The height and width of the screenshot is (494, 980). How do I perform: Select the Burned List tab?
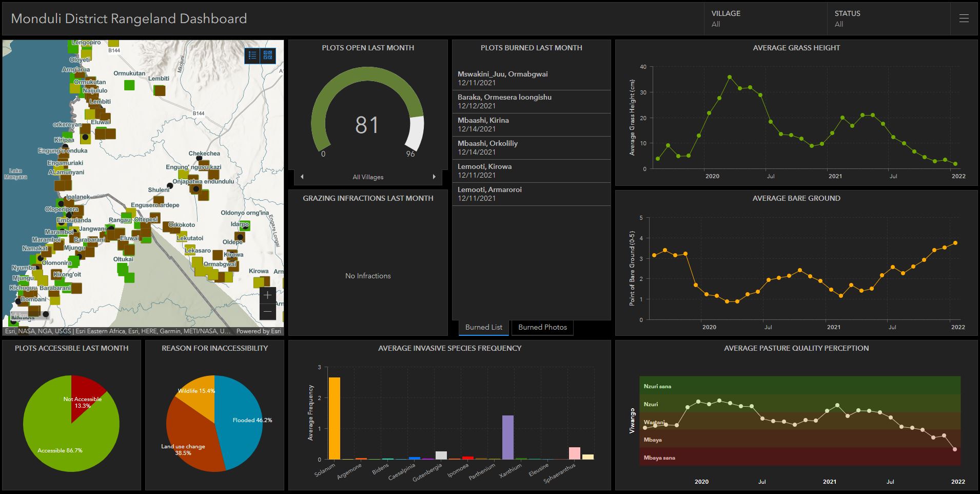pyautogui.click(x=482, y=327)
